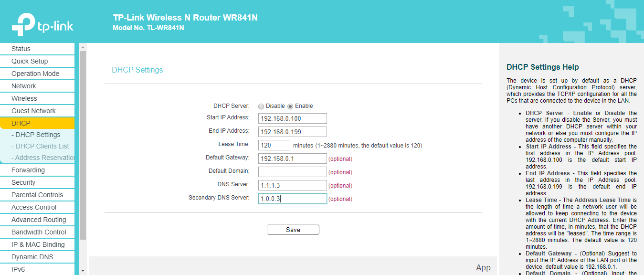This screenshot has width=644, height=275.
Task: Click sidebar scrollbar up arrow
Action: pyautogui.click(x=83, y=48)
